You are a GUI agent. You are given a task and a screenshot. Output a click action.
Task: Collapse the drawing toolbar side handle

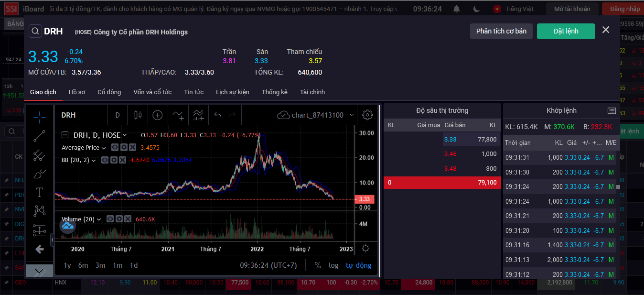coord(52,239)
